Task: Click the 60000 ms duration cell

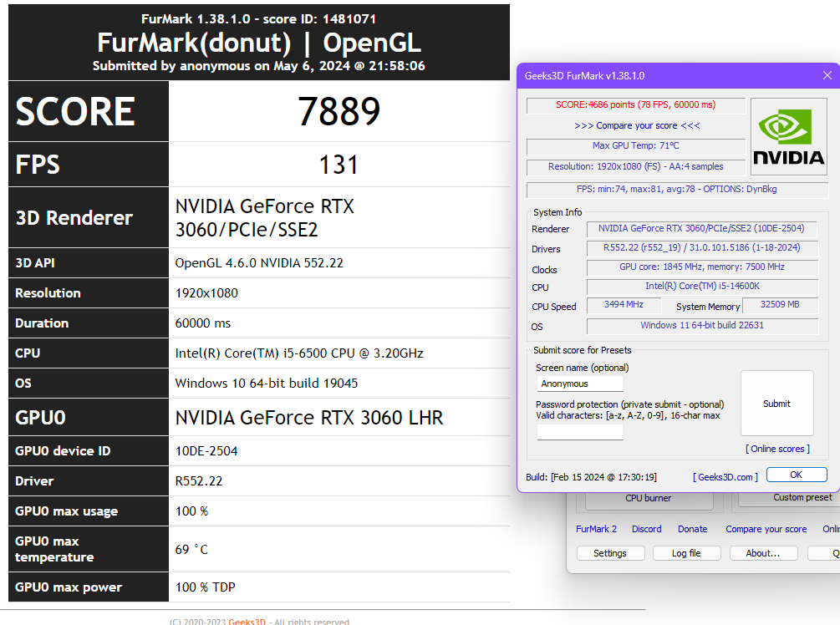Action: pyautogui.click(x=339, y=323)
